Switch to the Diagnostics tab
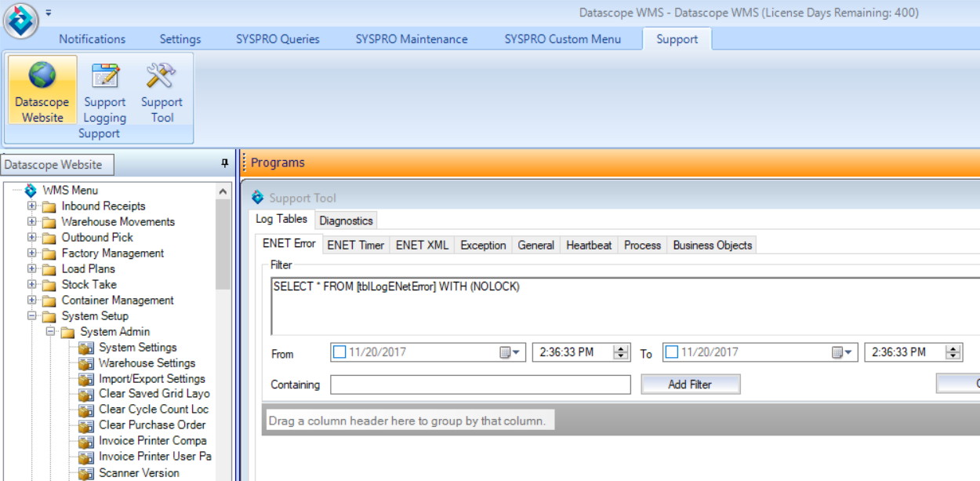980x481 pixels. click(346, 220)
